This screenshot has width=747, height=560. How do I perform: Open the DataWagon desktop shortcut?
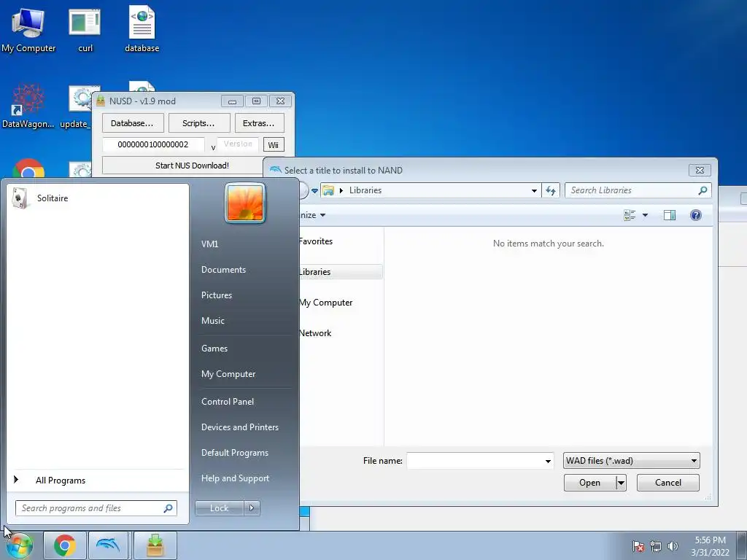click(x=28, y=106)
